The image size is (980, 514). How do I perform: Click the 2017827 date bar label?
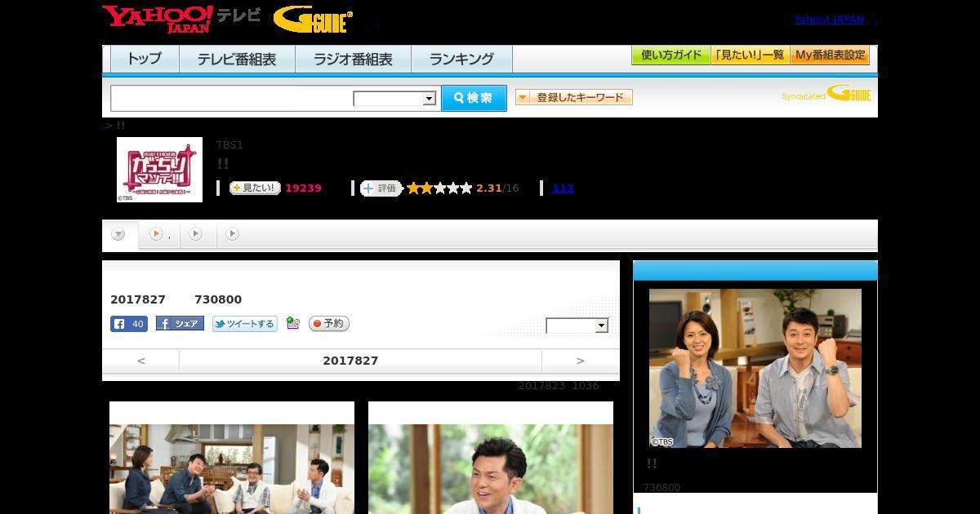pos(350,361)
